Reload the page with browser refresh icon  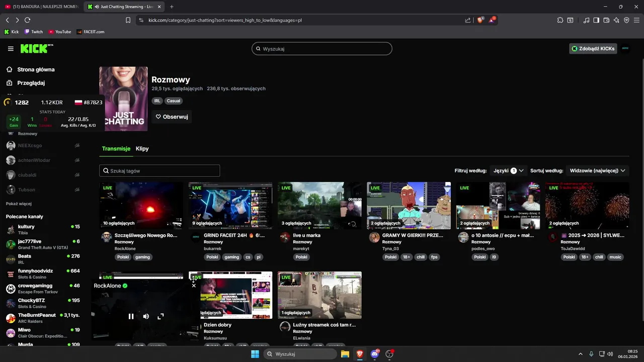(27, 20)
